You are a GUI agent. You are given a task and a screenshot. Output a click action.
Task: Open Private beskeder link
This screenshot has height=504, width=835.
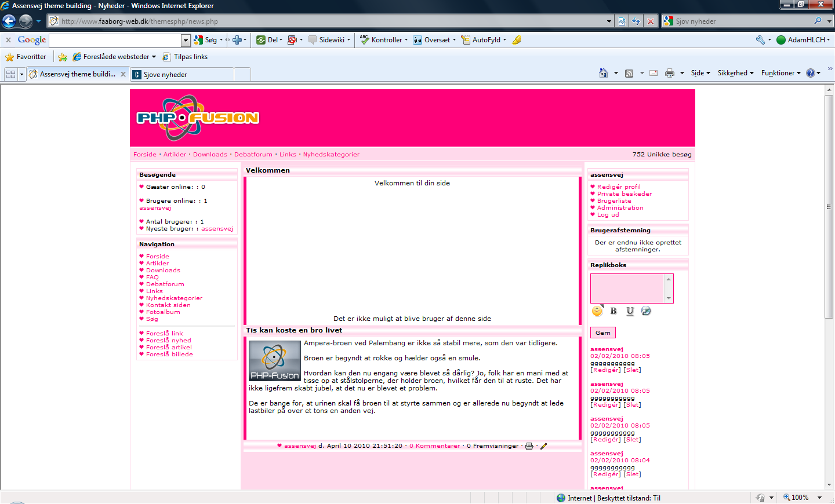pyautogui.click(x=625, y=194)
